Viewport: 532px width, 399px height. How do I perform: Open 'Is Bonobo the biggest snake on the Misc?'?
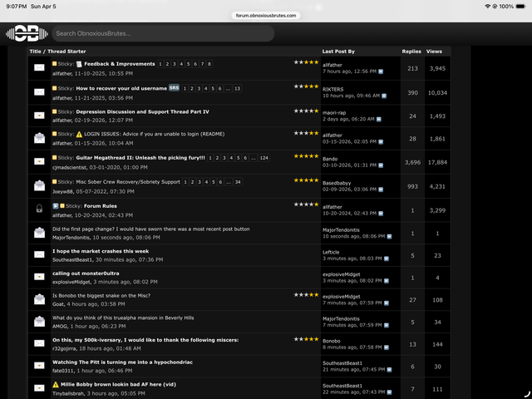[x=101, y=296]
